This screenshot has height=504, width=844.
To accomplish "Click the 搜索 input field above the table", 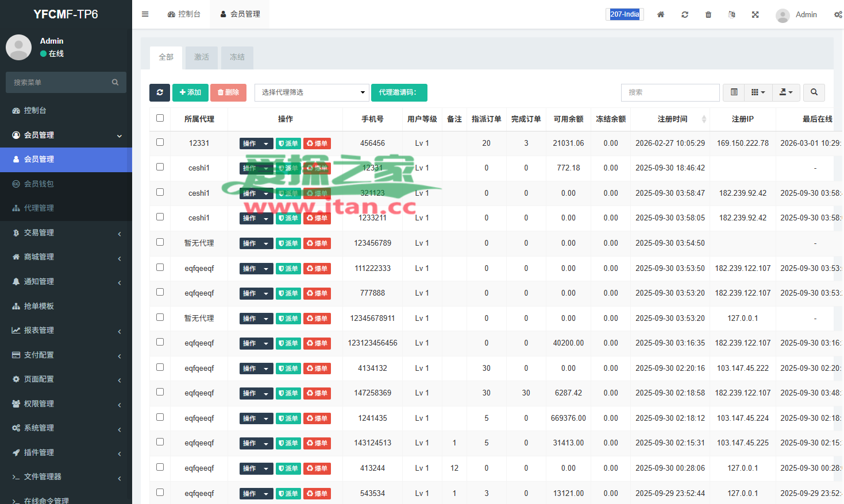I will click(670, 92).
